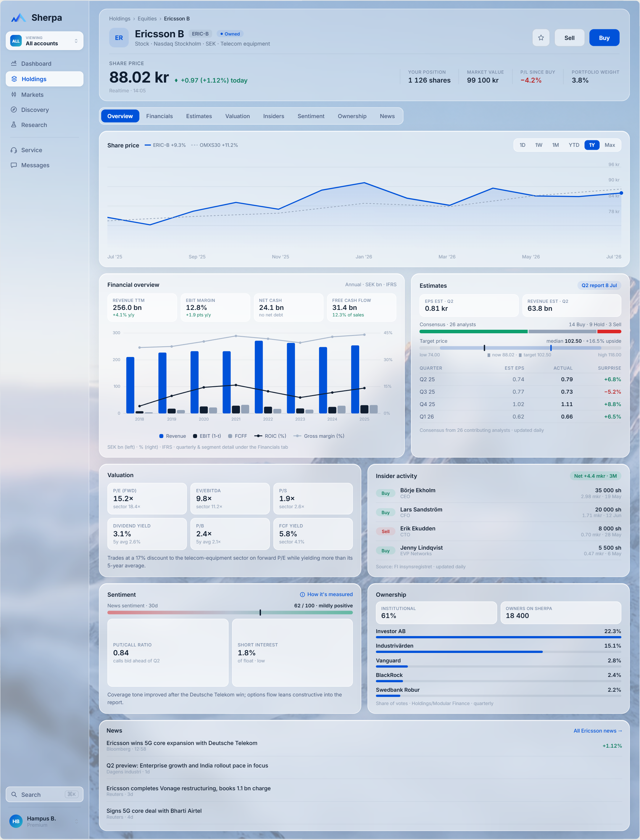
Task: Open the Valuation tab
Action: tap(238, 116)
